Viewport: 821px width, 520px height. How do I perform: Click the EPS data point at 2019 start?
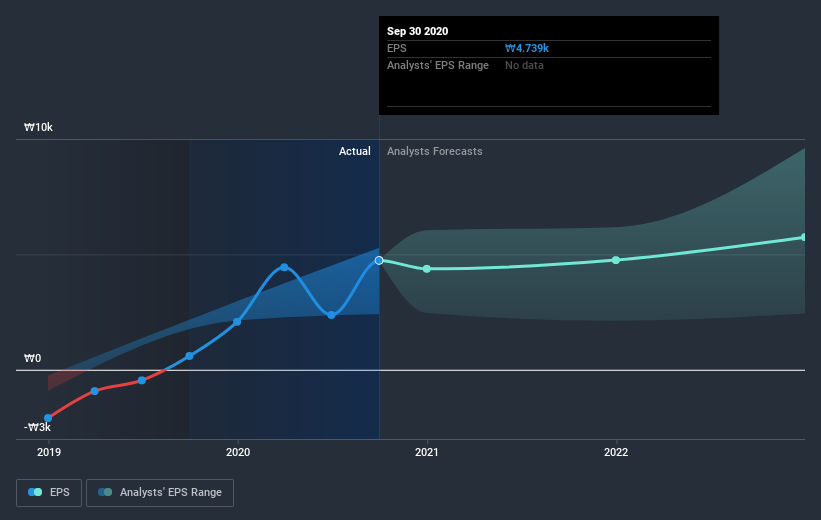tap(48, 418)
